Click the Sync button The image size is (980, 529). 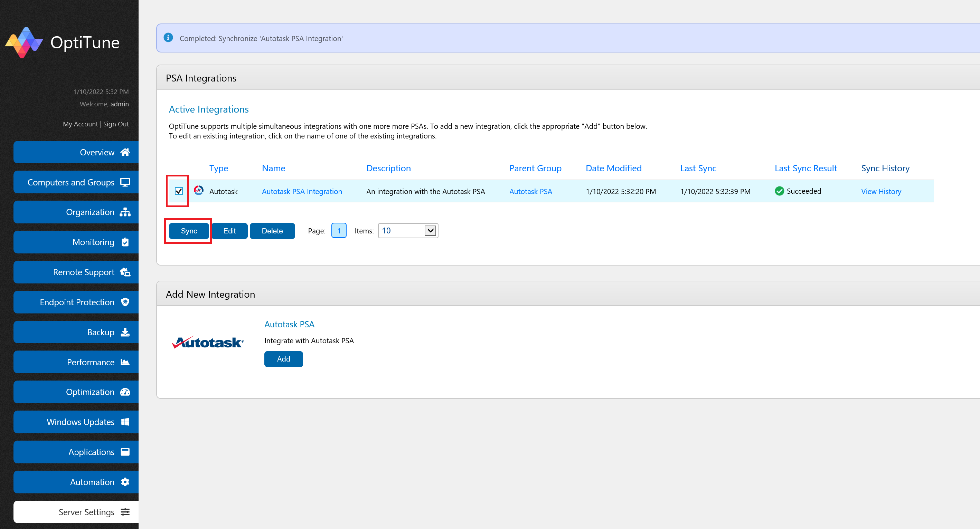189,231
